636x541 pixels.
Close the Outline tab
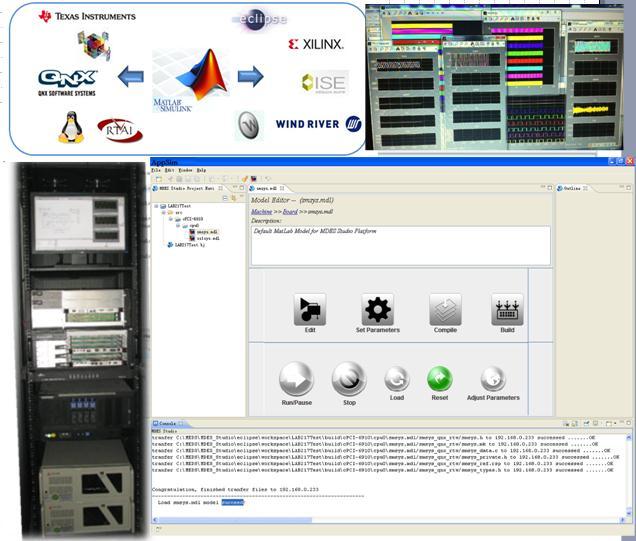585,188
